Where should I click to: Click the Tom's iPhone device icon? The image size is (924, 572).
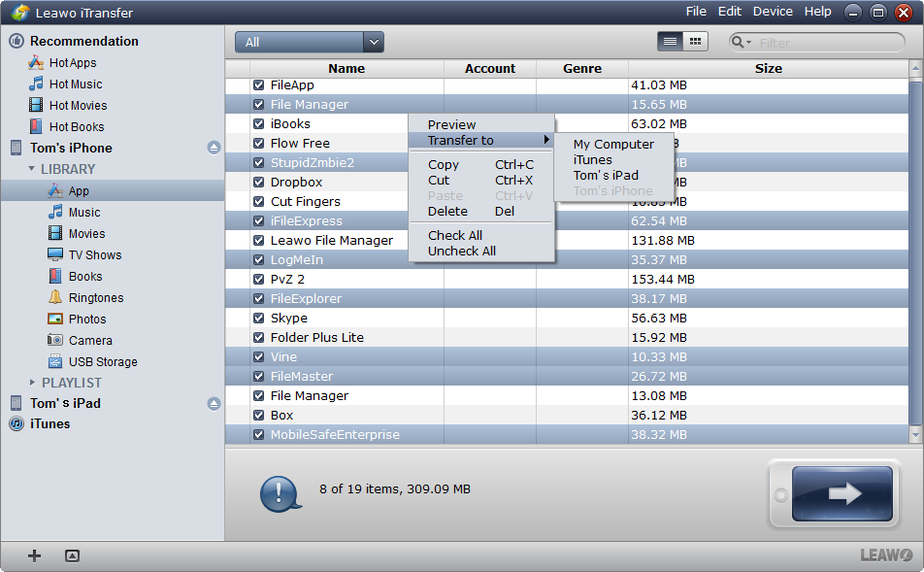(x=16, y=148)
